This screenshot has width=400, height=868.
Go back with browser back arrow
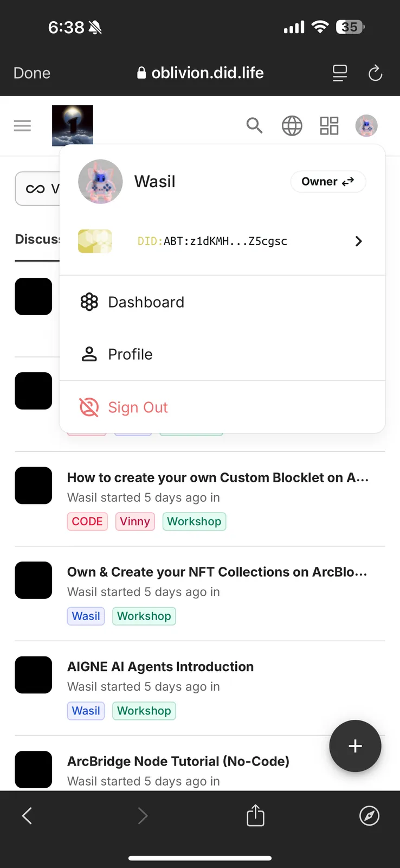click(x=27, y=815)
